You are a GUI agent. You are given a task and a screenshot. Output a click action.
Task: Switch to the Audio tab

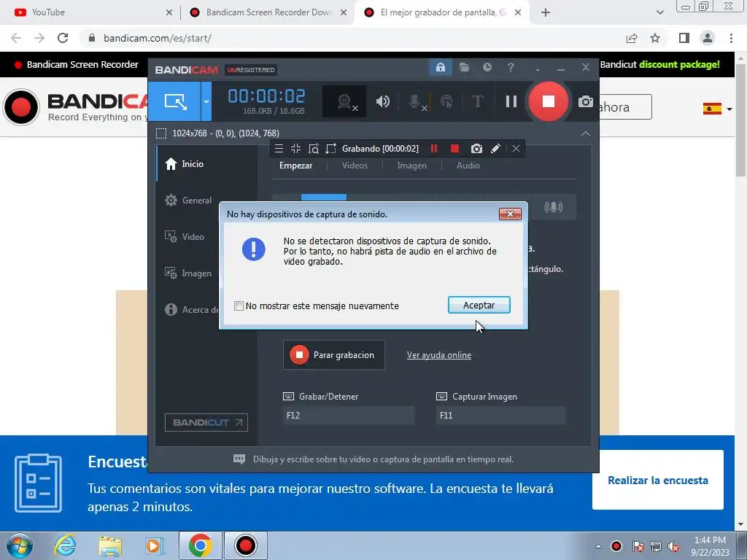pyautogui.click(x=468, y=166)
